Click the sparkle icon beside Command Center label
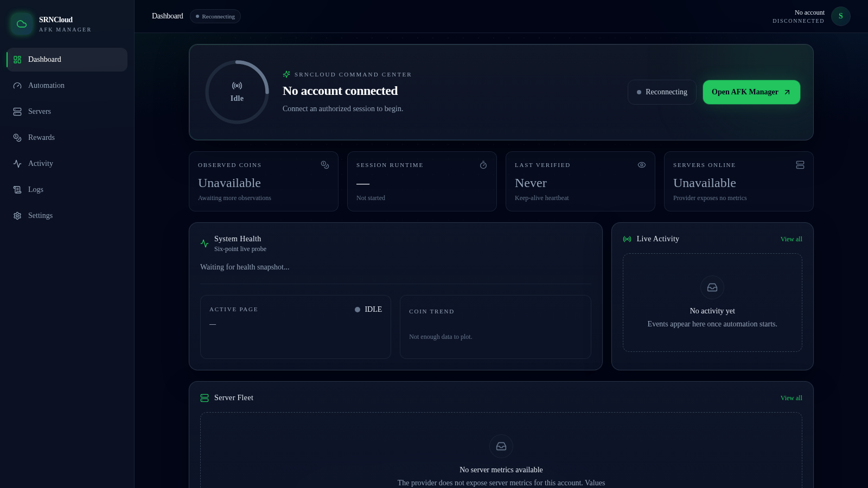This screenshot has width=868, height=488. (286, 74)
